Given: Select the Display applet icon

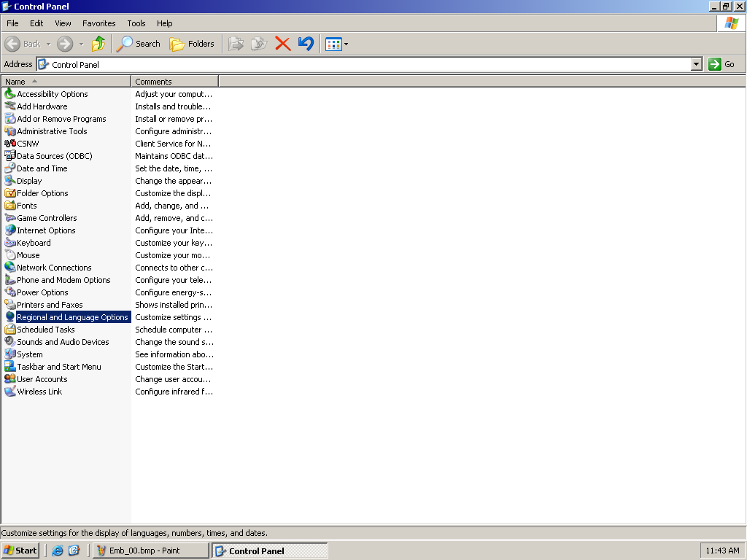Looking at the screenshot, I should 10,181.
